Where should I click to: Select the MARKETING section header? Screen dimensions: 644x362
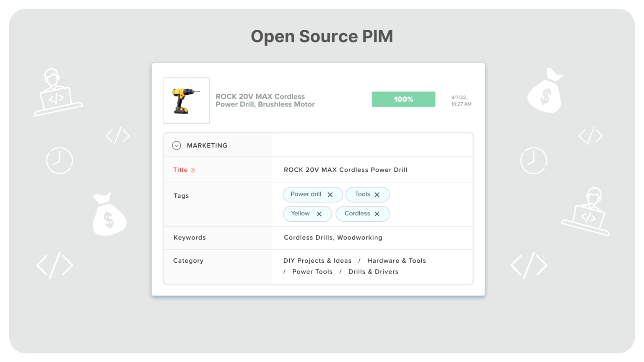pos(207,145)
